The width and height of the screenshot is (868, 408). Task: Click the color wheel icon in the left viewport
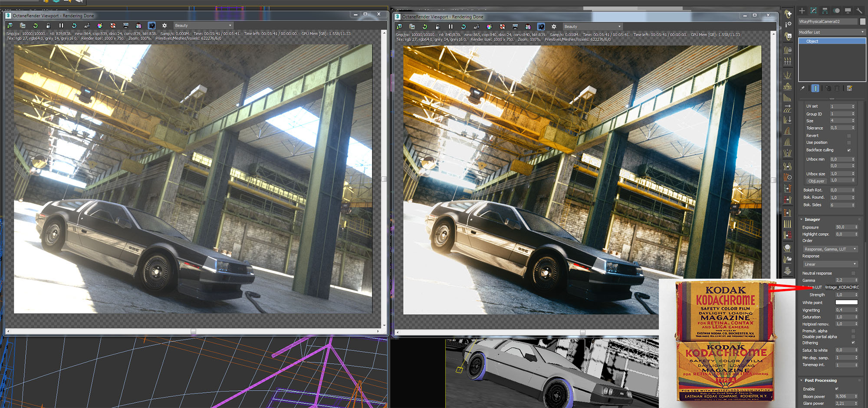(100, 26)
